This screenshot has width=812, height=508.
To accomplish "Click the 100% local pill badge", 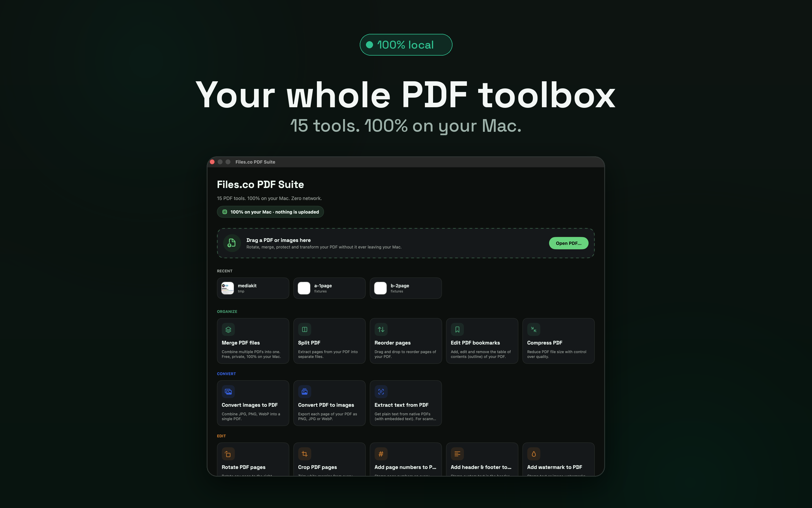I will (406, 45).
